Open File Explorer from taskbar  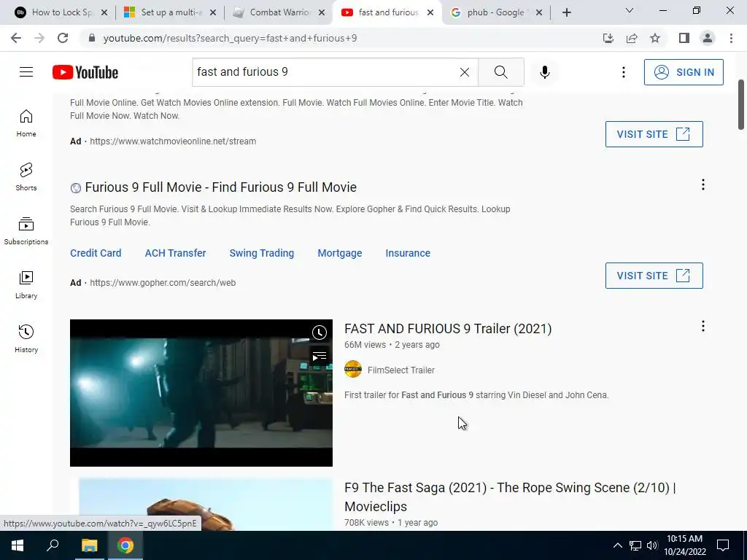pyautogui.click(x=89, y=545)
